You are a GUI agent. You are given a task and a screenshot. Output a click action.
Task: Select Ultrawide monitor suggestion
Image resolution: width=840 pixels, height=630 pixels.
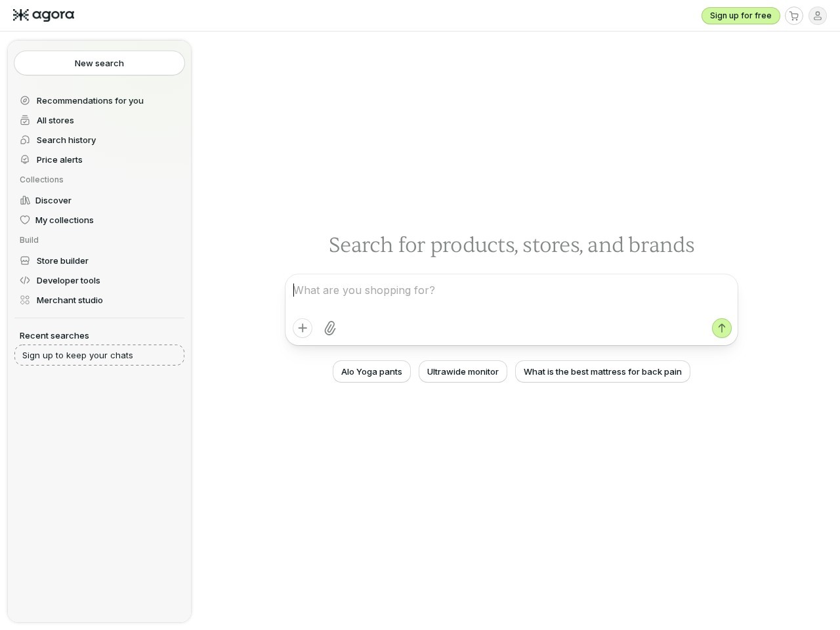[x=463, y=371]
